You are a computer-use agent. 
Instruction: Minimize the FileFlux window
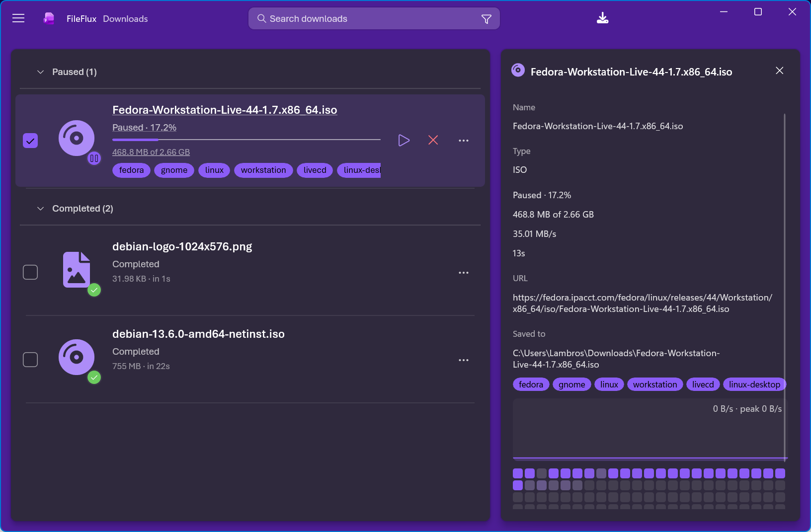click(724, 12)
